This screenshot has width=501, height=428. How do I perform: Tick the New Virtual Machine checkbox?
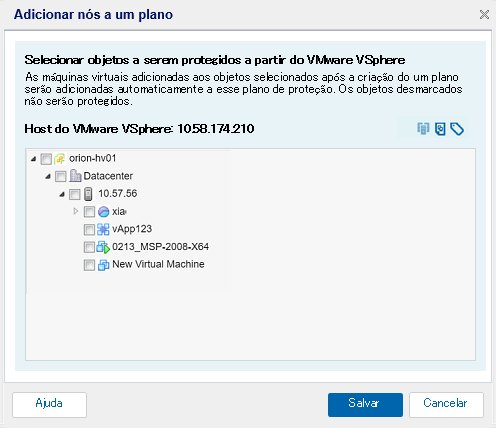[x=89, y=265]
